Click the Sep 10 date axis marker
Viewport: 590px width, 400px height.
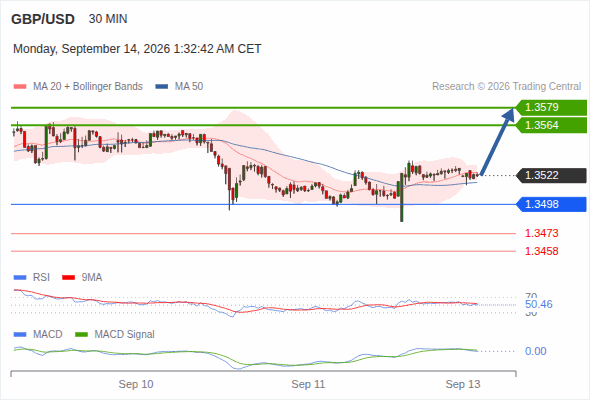click(136, 384)
